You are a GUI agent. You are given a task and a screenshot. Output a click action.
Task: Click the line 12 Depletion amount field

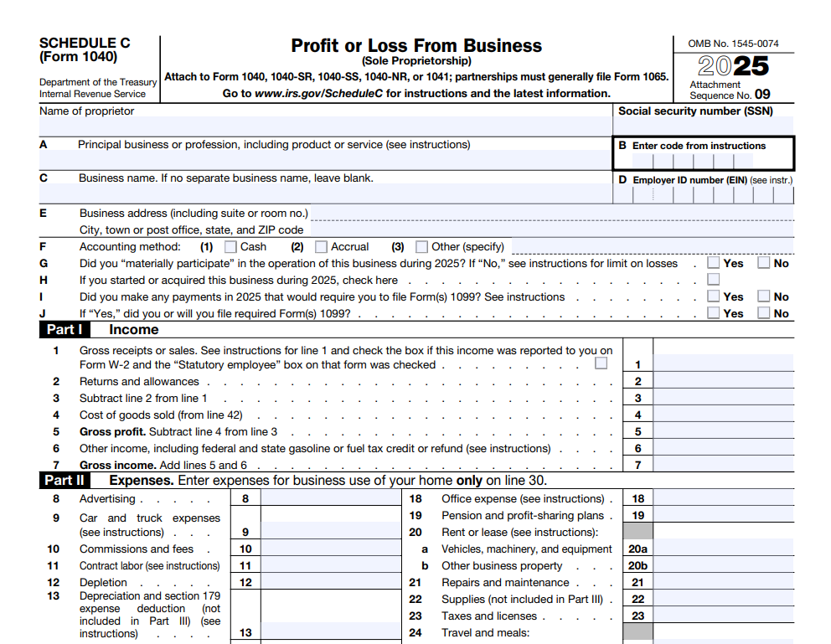coord(331,581)
